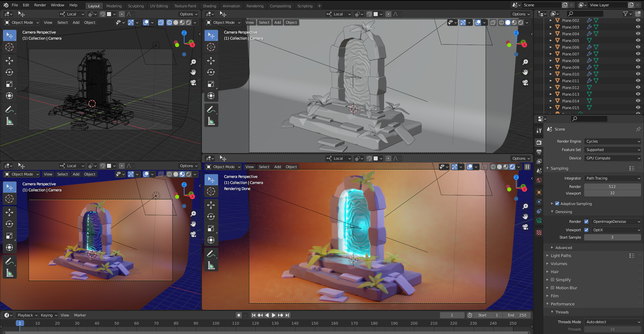Select the Move tool in the left viewport toolbar

click(9, 61)
